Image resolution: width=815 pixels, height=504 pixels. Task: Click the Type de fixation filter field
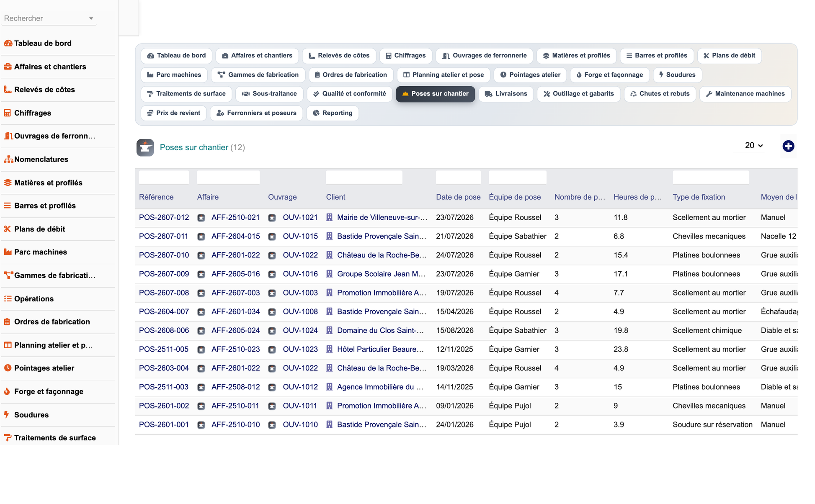tap(711, 177)
